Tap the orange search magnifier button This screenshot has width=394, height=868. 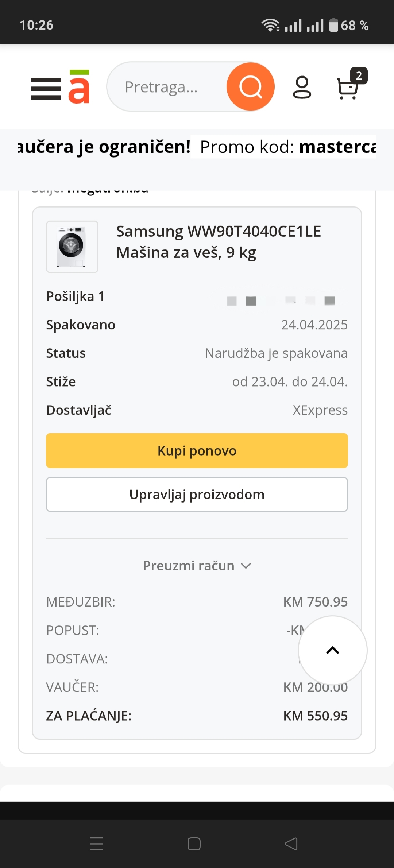click(250, 87)
